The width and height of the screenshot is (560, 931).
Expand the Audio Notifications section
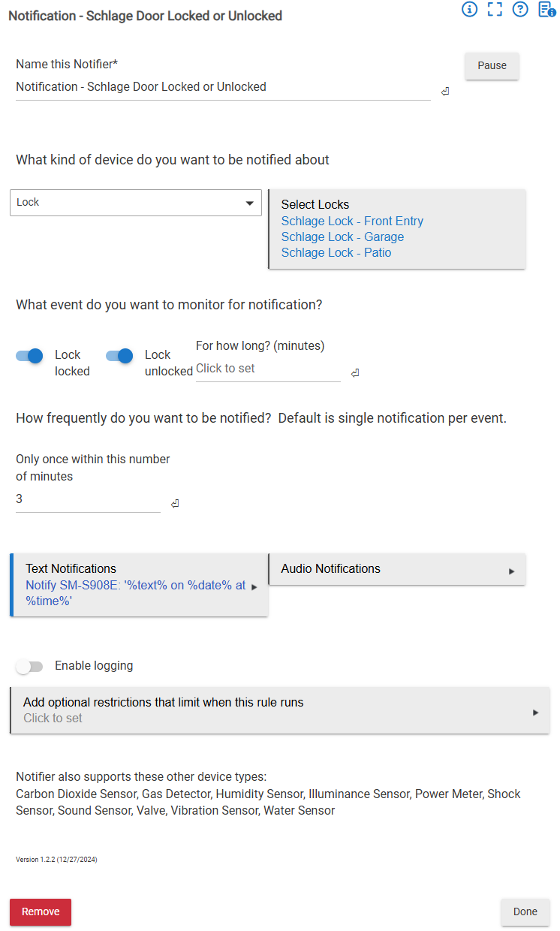(x=396, y=569)
